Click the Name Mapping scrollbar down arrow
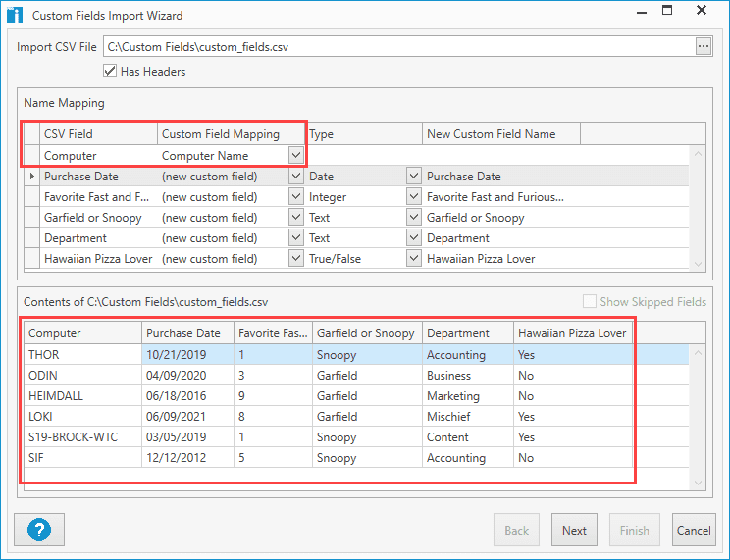The width and height of the screenshot is (730, 560). tap(698, 264)
